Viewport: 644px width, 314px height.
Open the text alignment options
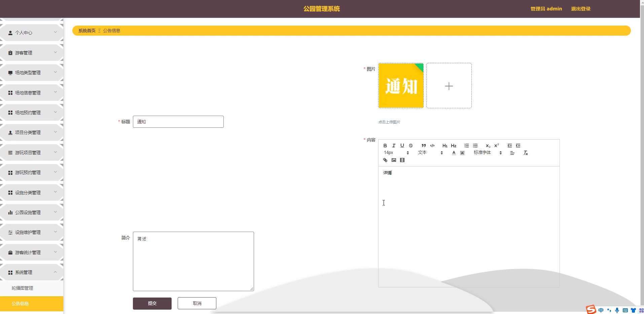point(512,153)
